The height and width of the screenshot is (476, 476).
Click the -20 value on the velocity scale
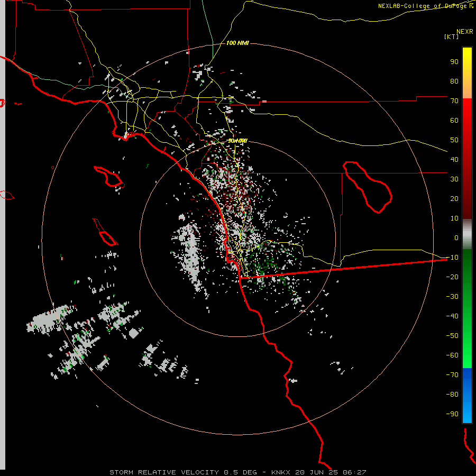click(x=452, y=277)
